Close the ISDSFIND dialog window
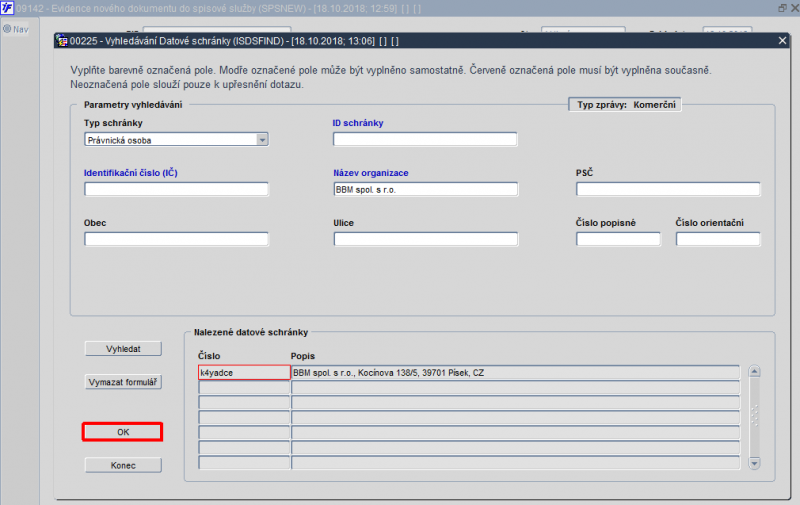 click(x=782, y=40)
